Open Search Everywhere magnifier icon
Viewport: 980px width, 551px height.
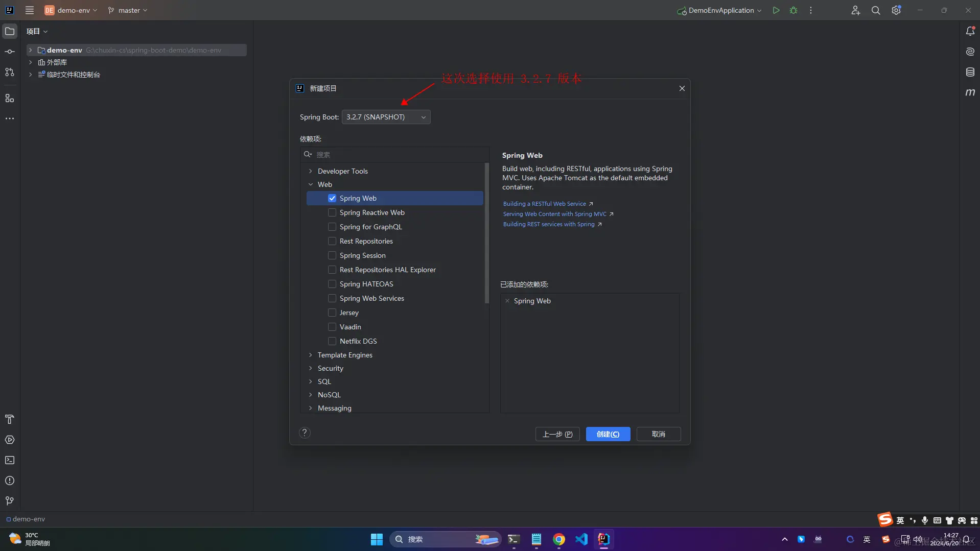876,10
